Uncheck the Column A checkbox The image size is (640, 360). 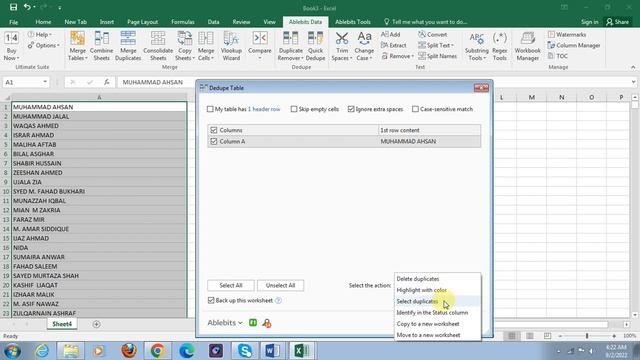[213, 142]
